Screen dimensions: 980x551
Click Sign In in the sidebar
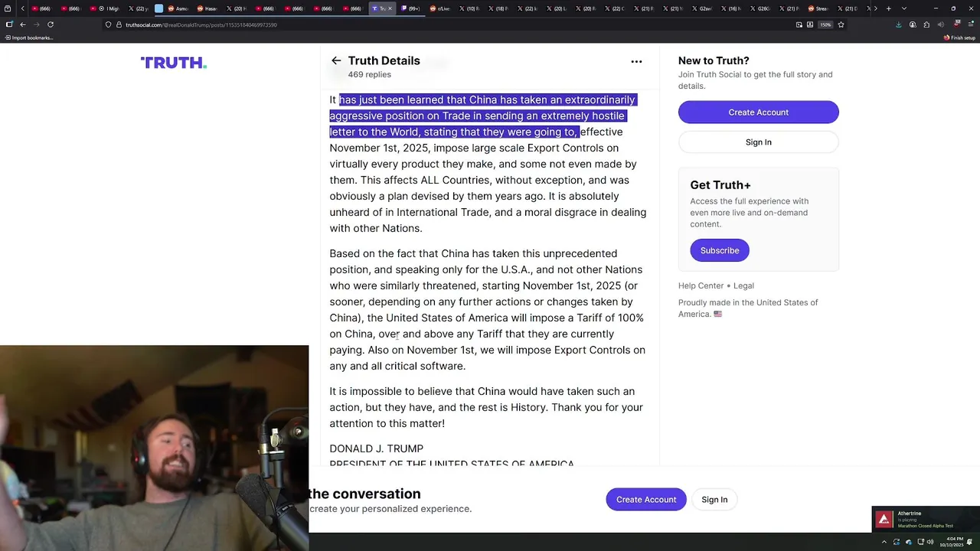click(758, 142)
